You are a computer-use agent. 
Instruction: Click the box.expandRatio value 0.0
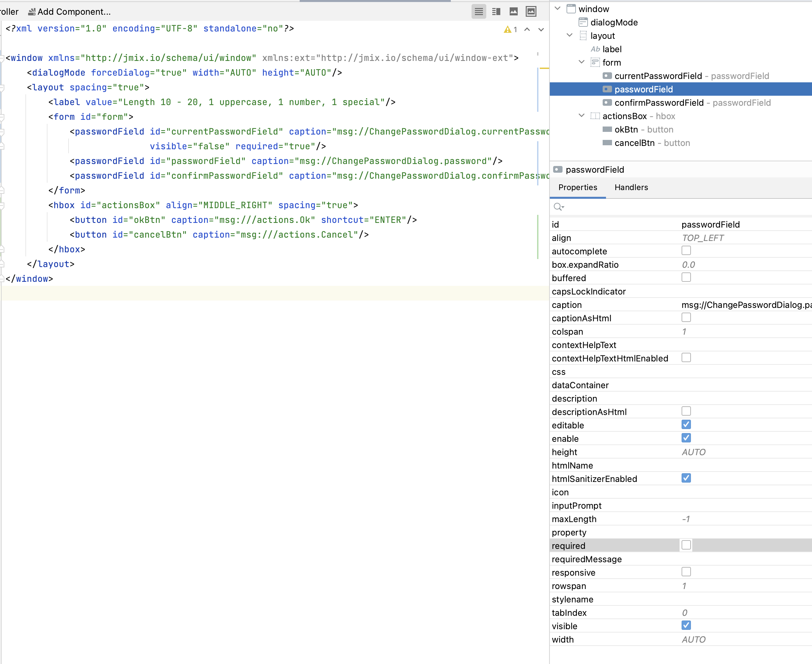tap(688, 265)
